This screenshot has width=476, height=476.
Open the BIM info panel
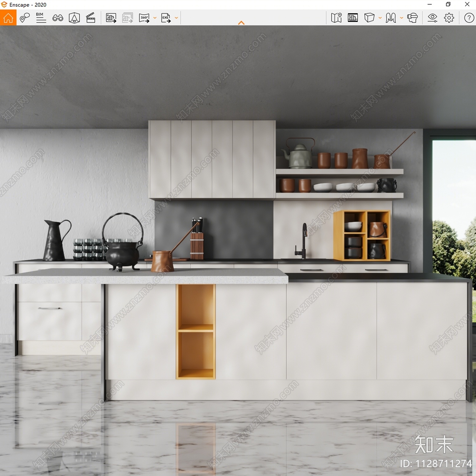[41, 18]
